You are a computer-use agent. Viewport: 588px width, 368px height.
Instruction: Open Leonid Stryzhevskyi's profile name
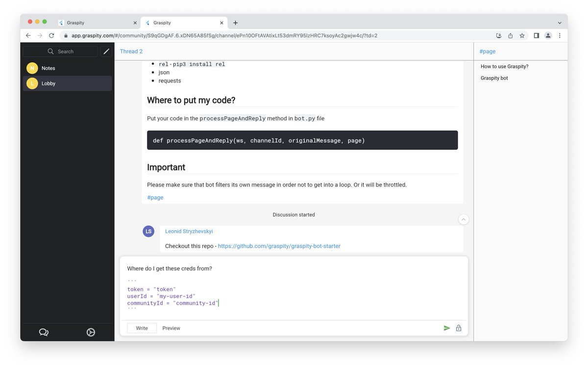(x=189, y=231)
